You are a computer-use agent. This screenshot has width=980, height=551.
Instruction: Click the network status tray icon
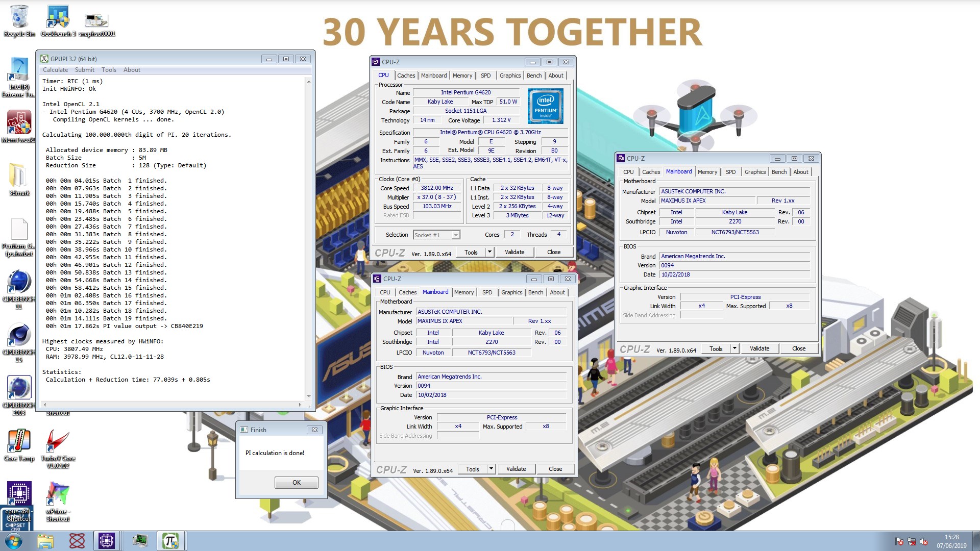912,542
